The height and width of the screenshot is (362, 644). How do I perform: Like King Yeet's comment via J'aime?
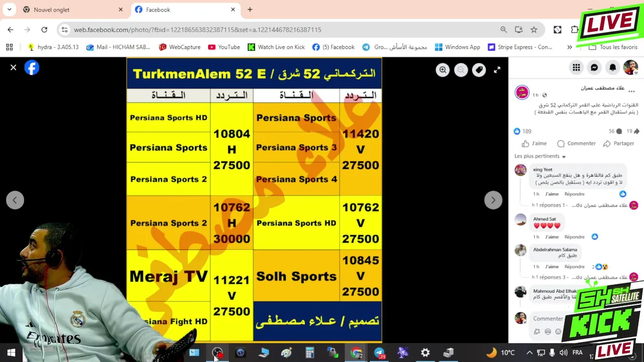[552, 194]
